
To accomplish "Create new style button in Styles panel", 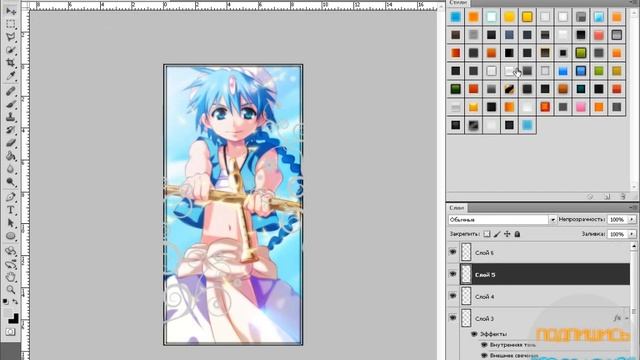I will [607, 197].
